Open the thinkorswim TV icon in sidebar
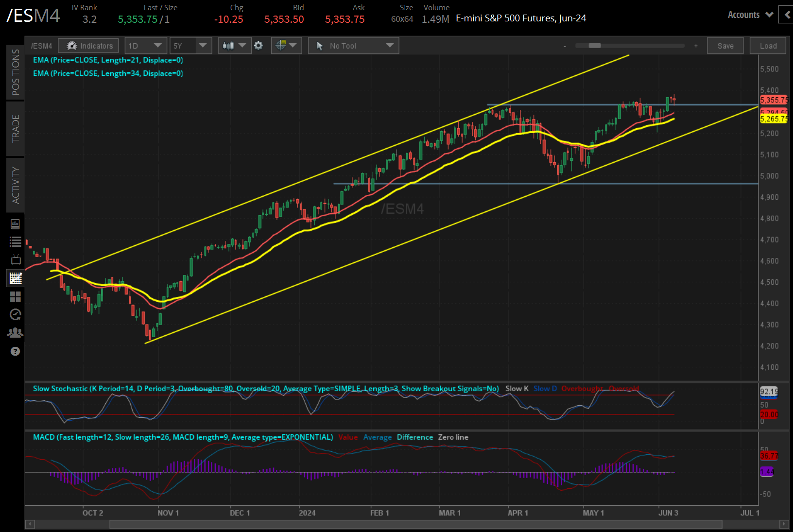793x532 pixels. pyautogui.click(x=15, y=259)
